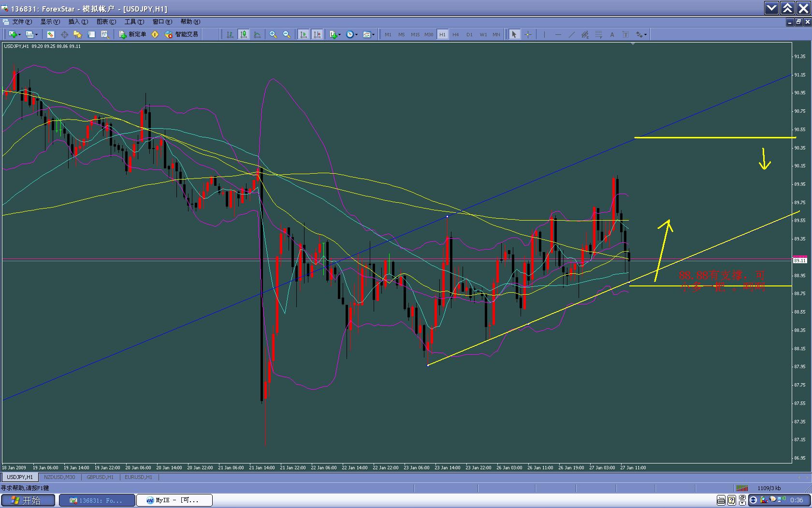Switch chart to candlesticks

tap(244, 34)
